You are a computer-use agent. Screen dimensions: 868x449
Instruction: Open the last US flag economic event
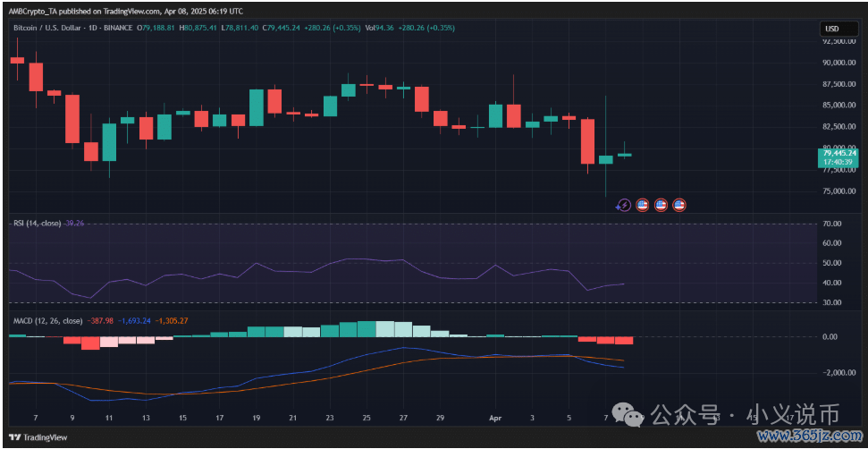pos(679,205)
